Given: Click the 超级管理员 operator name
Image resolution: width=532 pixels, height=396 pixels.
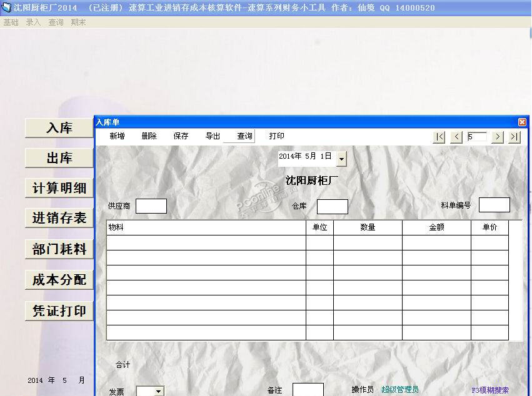Looking at the screenshot, I should point(399,390).
